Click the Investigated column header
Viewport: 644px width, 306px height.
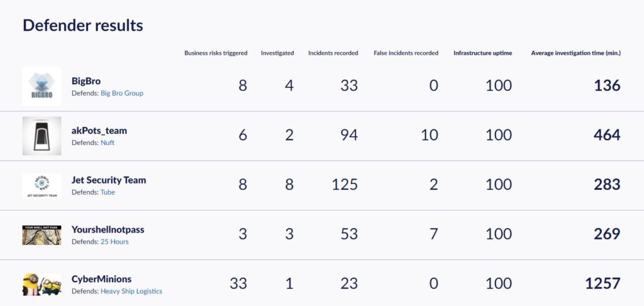(277, 53)
